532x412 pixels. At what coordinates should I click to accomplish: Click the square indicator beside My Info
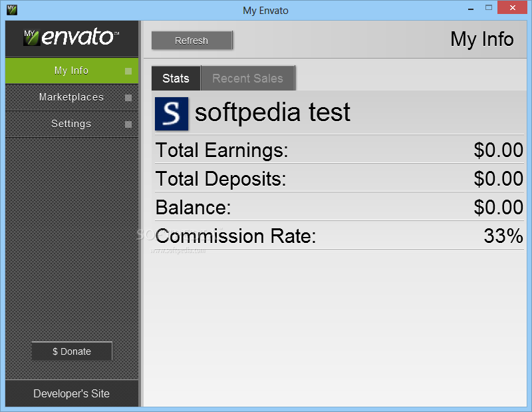click(128, 71)
